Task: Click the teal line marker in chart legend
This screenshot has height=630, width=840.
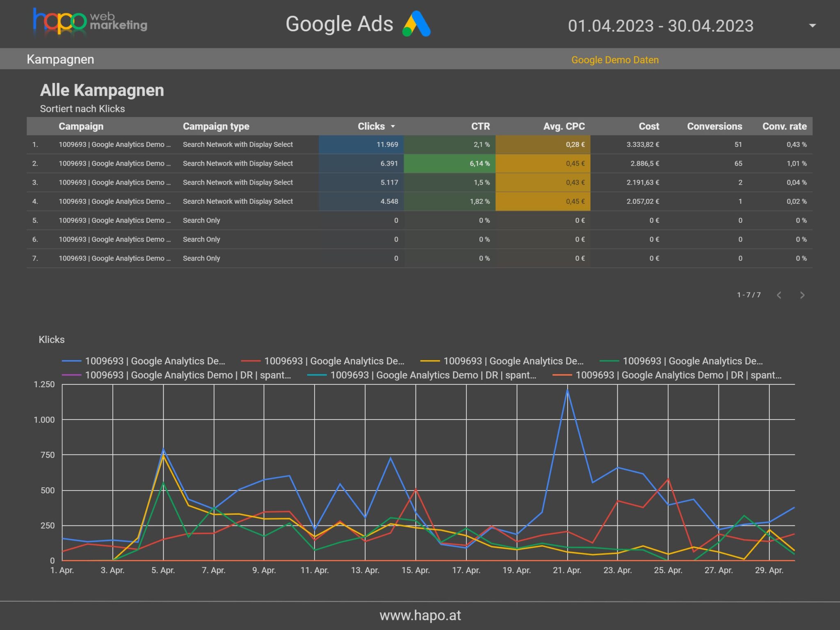Action: coord(317,374)
